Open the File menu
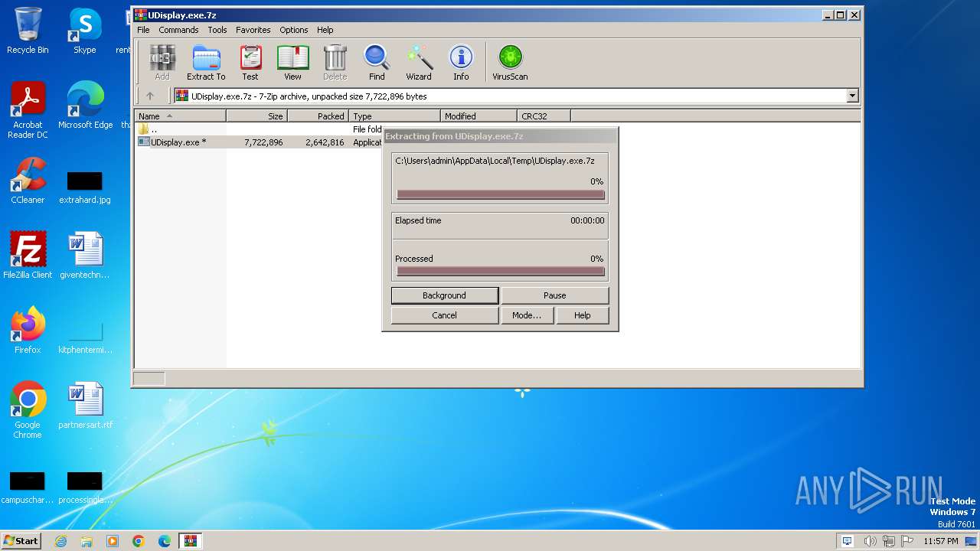 143,30
